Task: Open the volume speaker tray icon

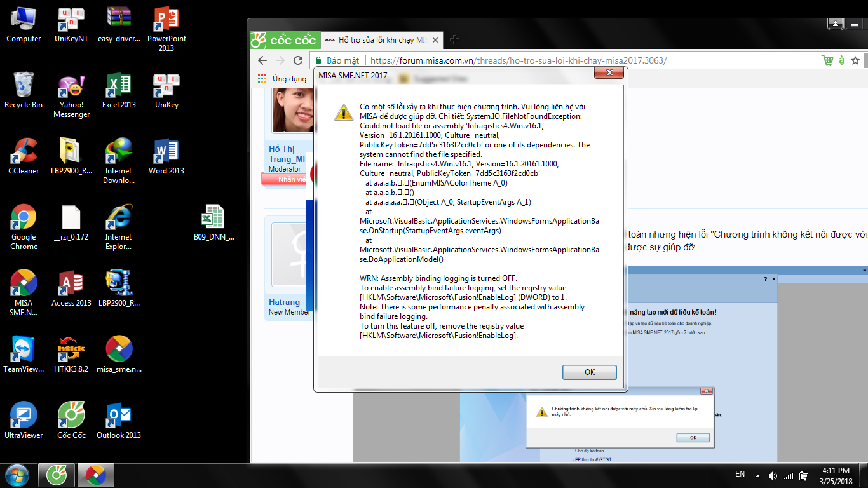Action: (773, 475)
